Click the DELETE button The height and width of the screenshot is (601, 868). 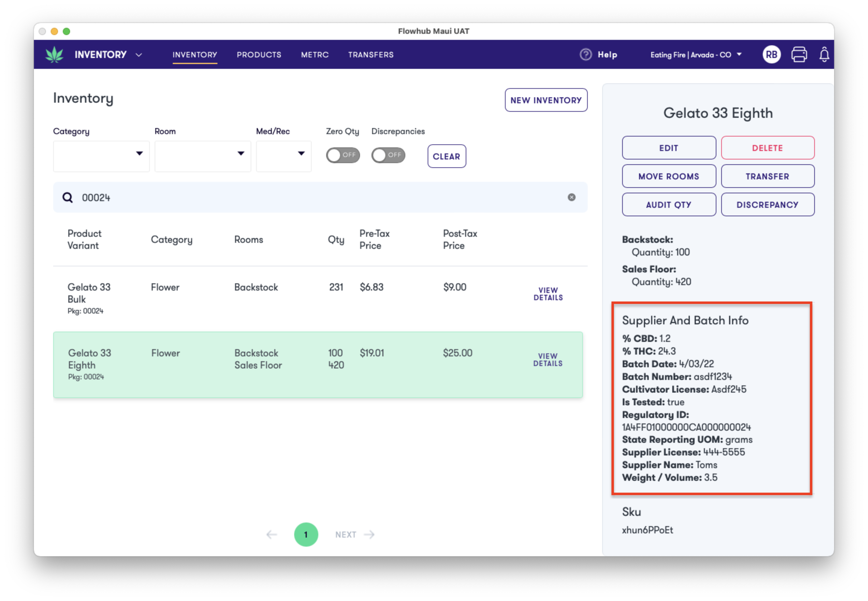[x=767, y=148]
